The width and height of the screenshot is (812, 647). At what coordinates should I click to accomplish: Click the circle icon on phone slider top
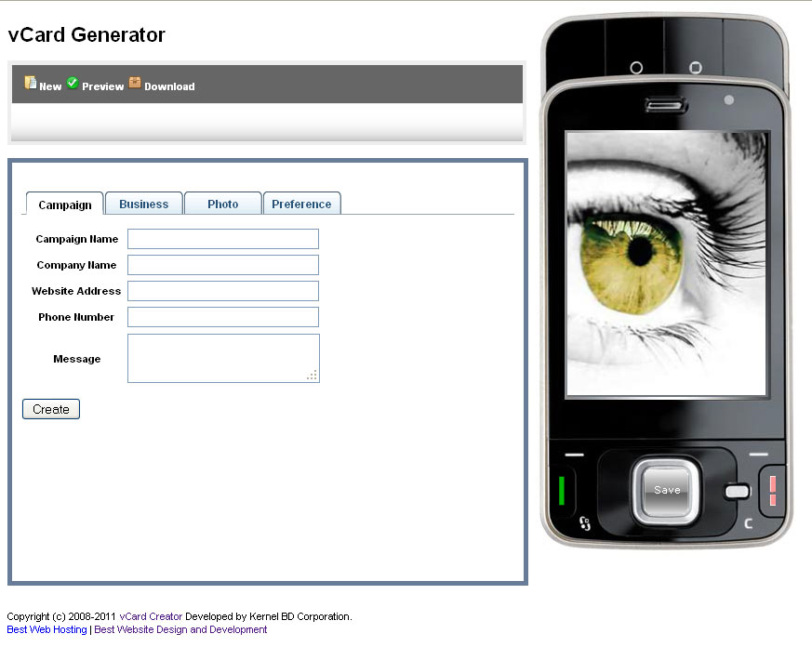pyautogui.click(x=636, y=67)
